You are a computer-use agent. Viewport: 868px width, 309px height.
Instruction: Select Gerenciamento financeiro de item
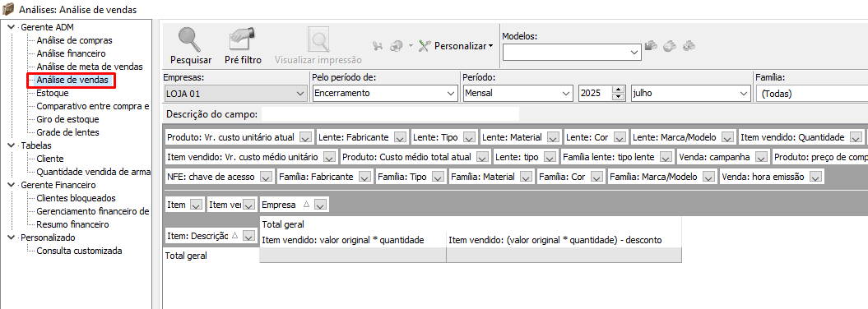tap(92, 211)
